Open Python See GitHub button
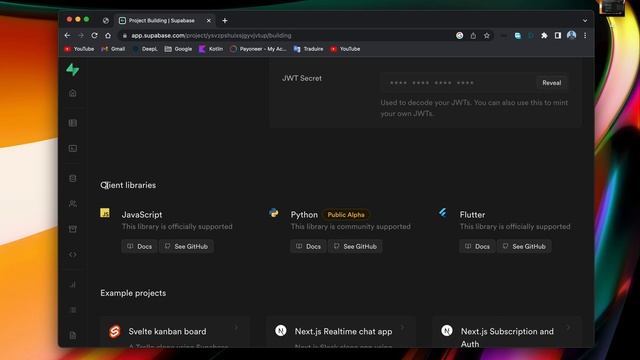Viewport: 640px width, 360px height. tap(355, 247)
